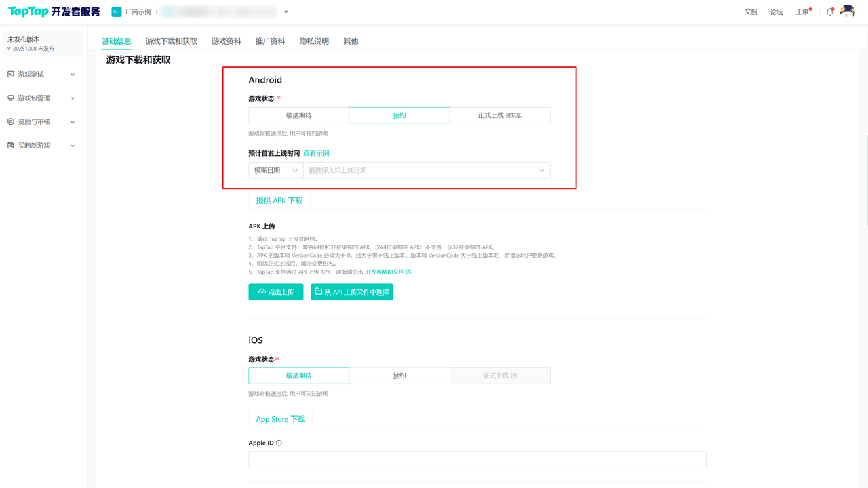Click the Apple ID info icon
868x488 pixels.
[279, 443]
